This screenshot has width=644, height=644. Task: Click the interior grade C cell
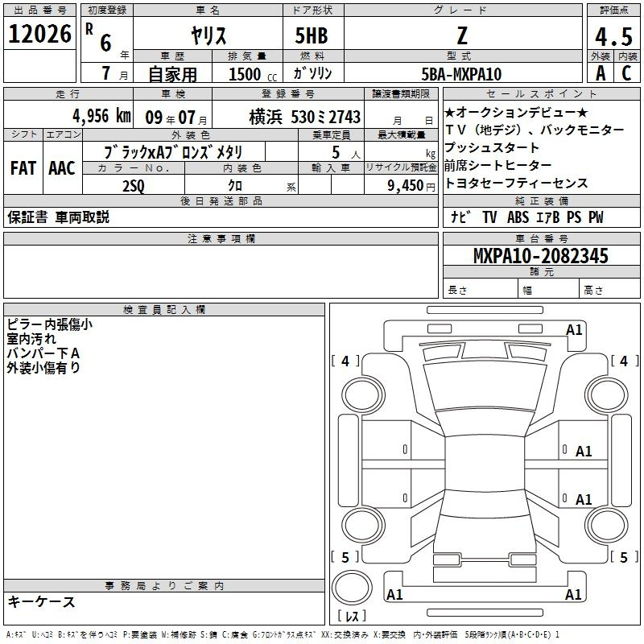[627, 72]
